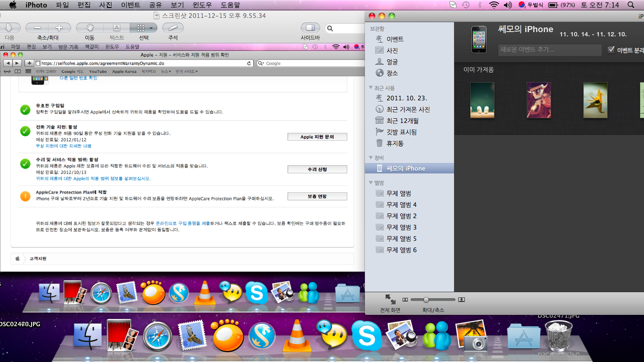Open the Trash in the bottom Dock

pos(559,335)
